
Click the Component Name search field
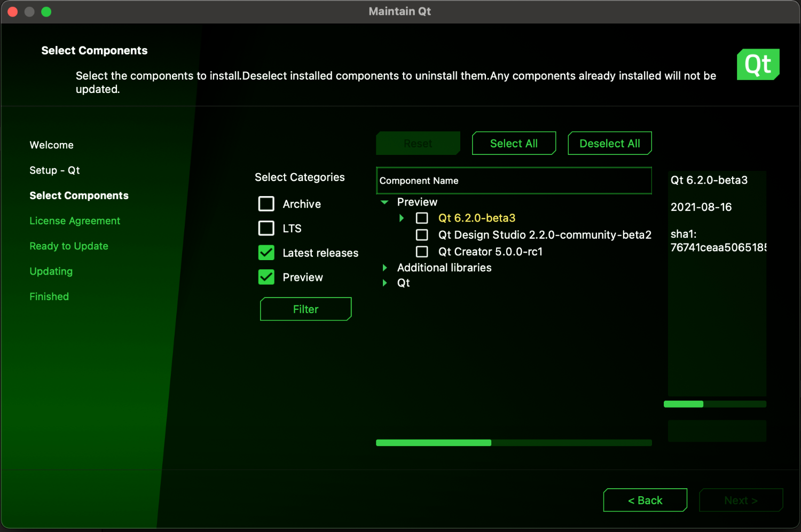513,181
